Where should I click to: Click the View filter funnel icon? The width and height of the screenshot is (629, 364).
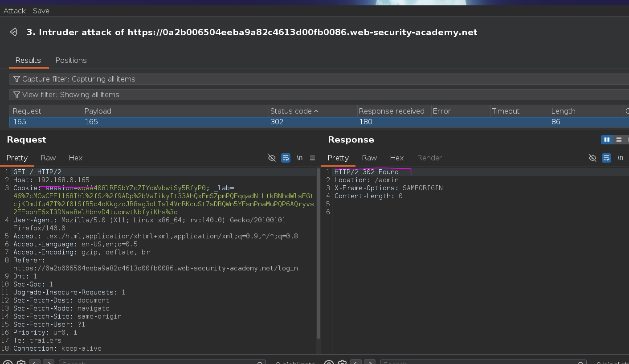16,94
